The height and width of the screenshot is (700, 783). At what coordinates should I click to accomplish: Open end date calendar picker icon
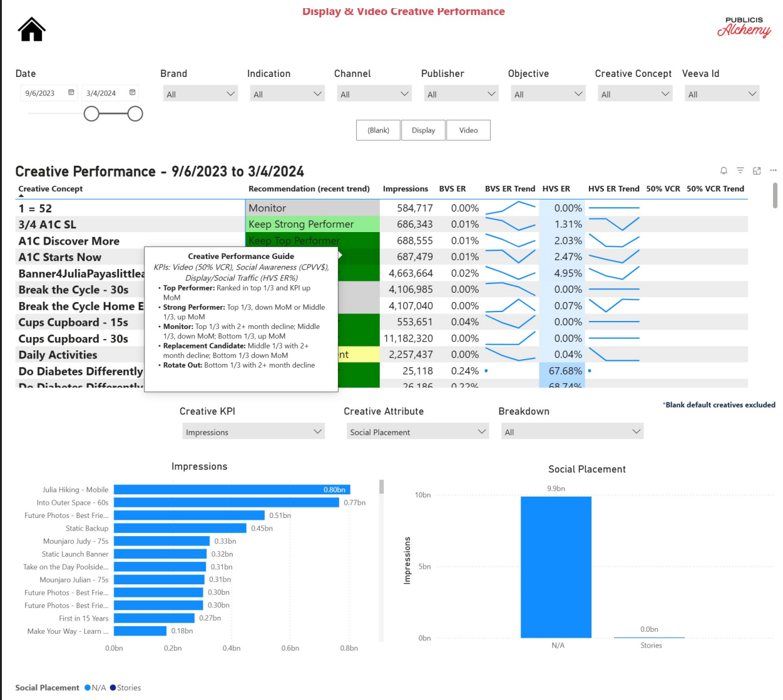pos(132,93)
